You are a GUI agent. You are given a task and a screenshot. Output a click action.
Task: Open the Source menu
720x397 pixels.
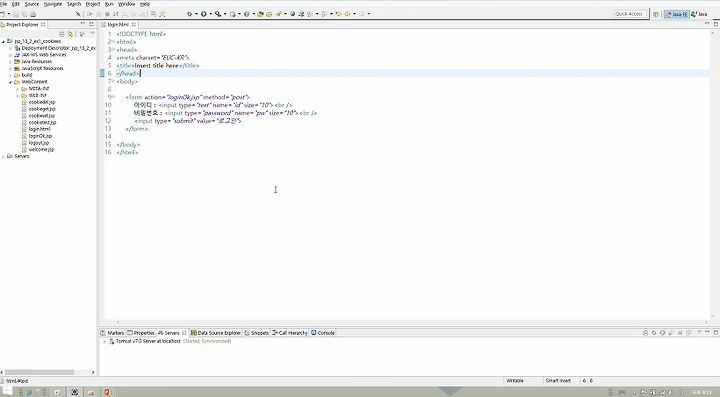32,4
